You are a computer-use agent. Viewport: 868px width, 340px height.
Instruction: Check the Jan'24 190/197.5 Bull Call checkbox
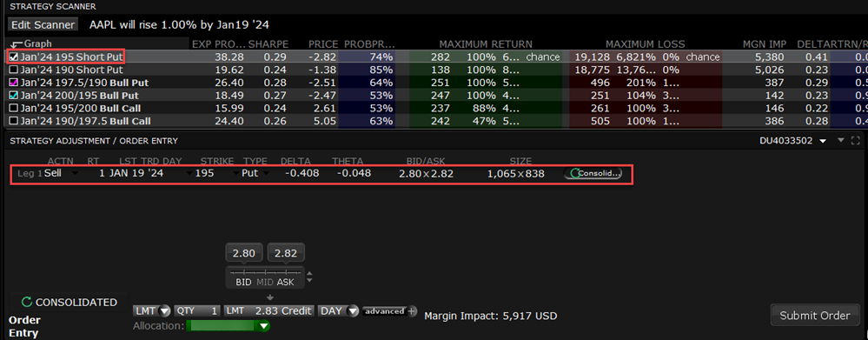click(15, 121)
